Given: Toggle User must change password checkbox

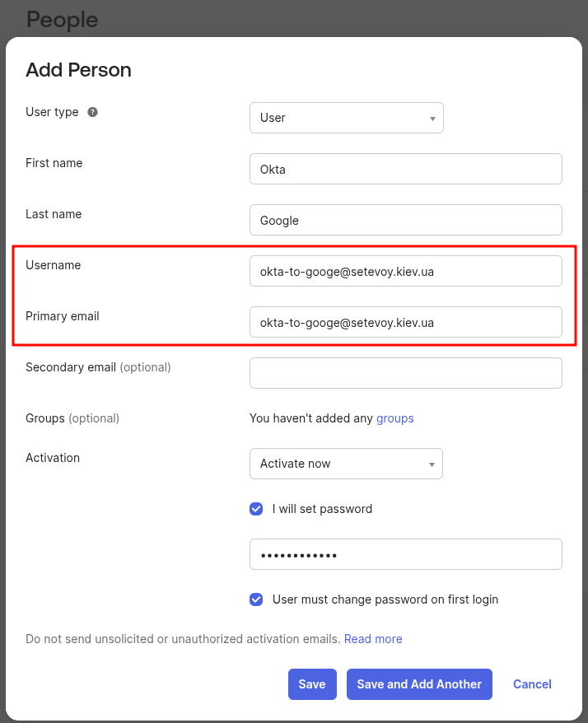Looking at the screenshot, I should [256, 599].
